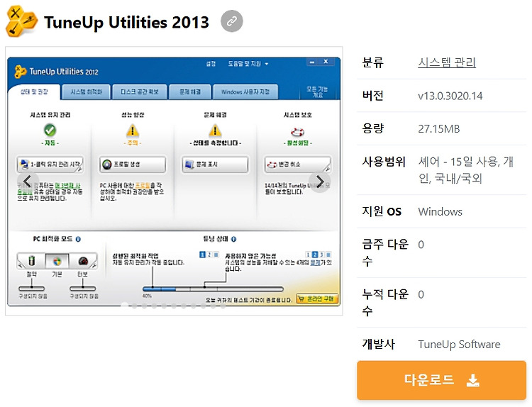Switch to the 시스템 최적화 tab
Viewport: 532px width, 407px height.
tap(86, 92)
